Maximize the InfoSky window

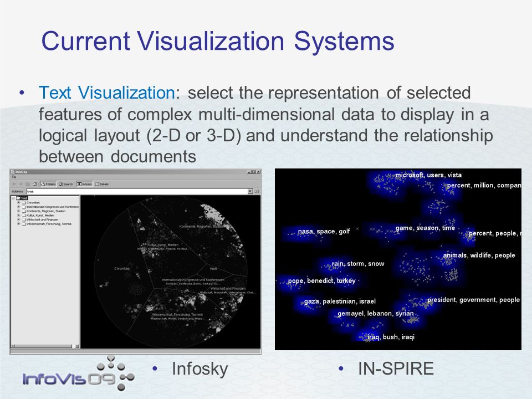[253, 172]
